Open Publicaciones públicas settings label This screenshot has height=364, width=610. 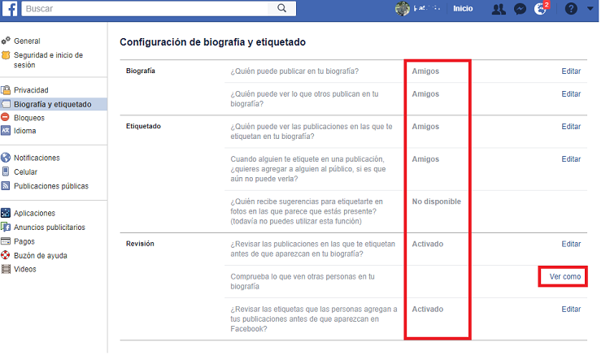coord(51,186)
